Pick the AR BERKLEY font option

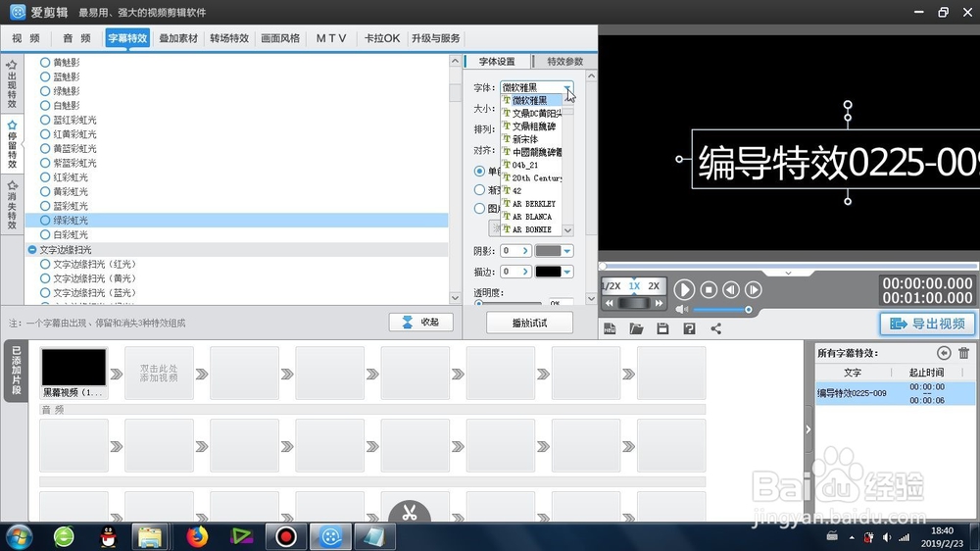tap(532, 204)
